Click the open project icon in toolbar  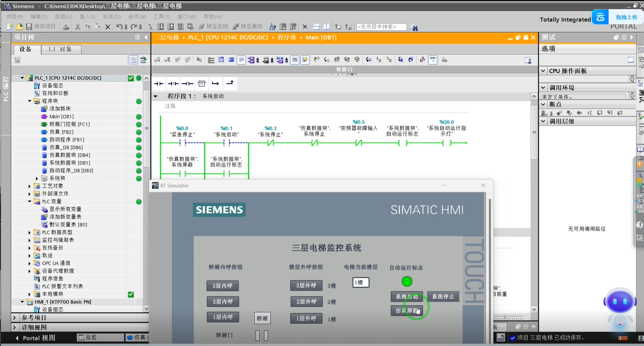pos(19,26)
